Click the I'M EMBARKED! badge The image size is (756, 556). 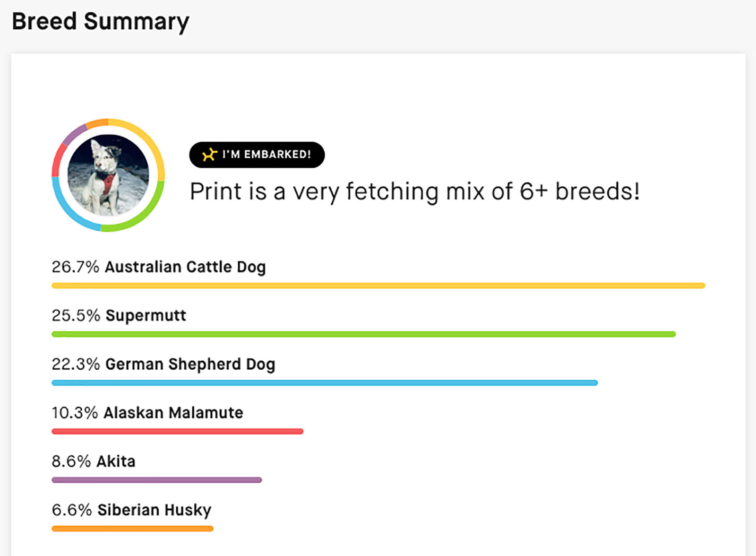point(257,155)
